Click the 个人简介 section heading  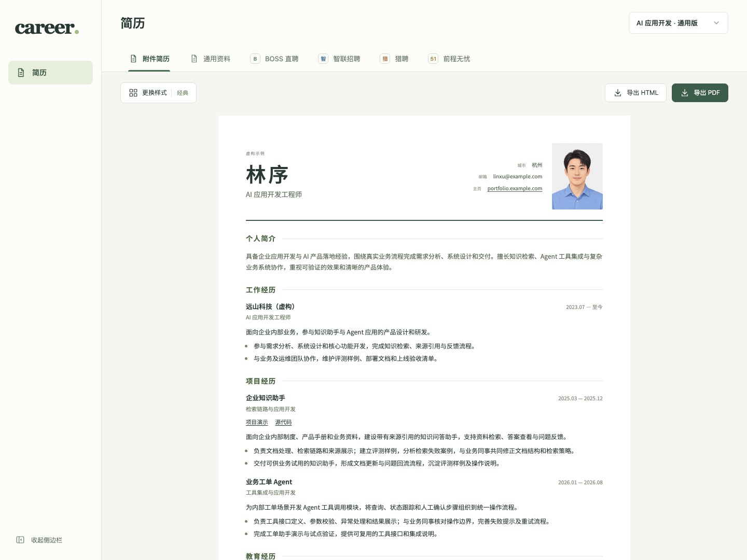261,239
